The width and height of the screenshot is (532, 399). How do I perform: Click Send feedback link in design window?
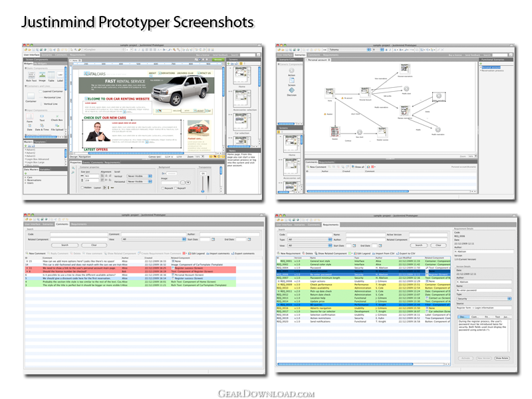[x=220, y=55]
